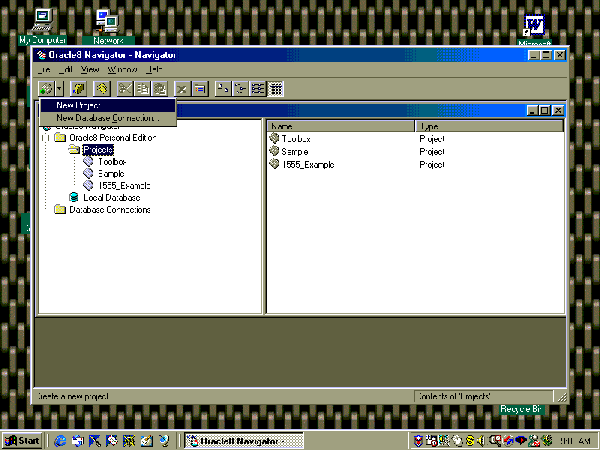Select 1555_Example in the right list

pos(308,165)
